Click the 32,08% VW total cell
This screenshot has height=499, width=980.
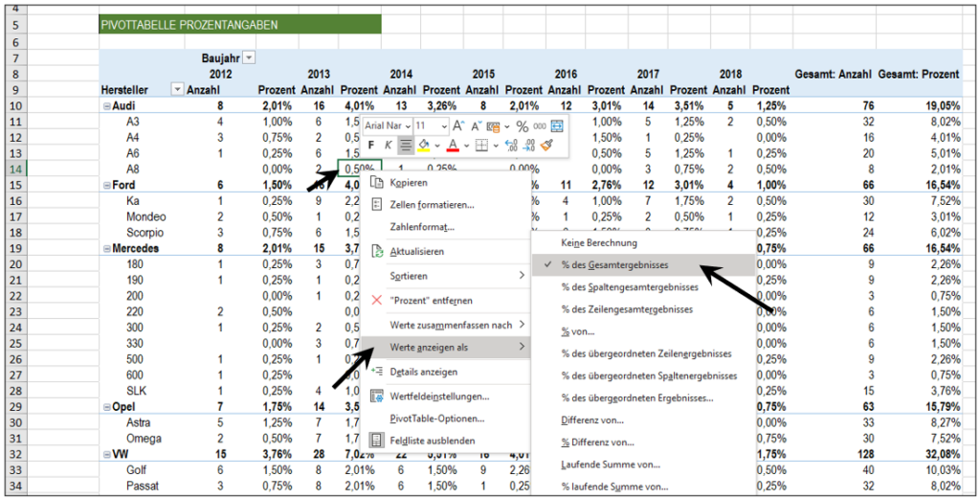[944, 454]
